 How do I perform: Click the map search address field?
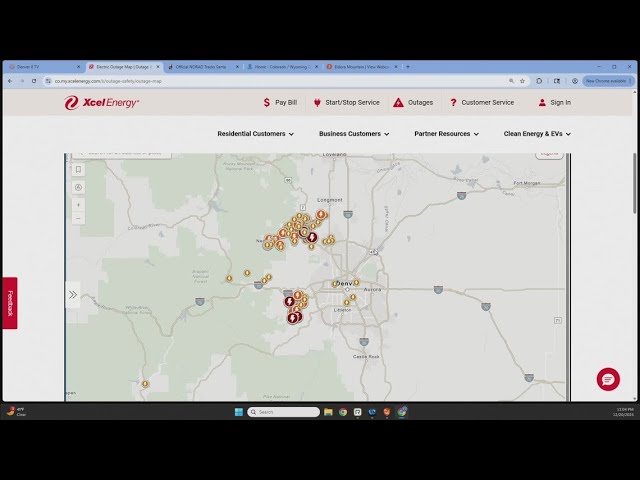point(122,155)
